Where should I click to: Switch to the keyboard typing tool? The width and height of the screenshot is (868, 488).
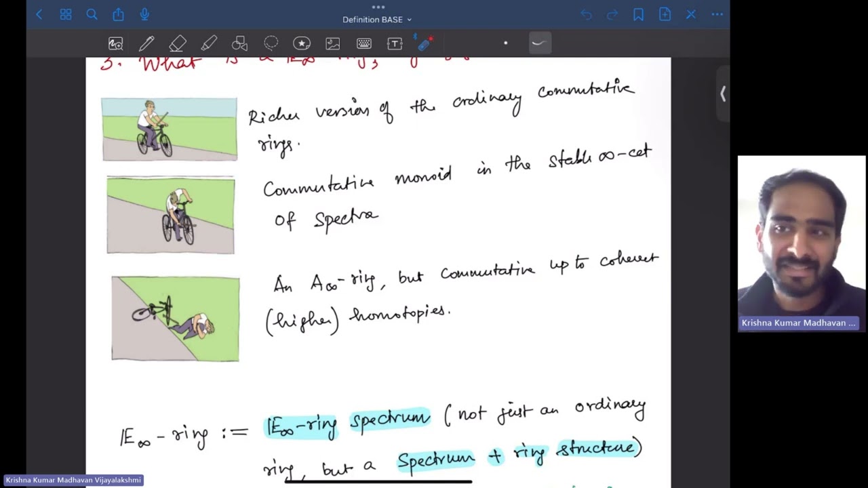363,44
